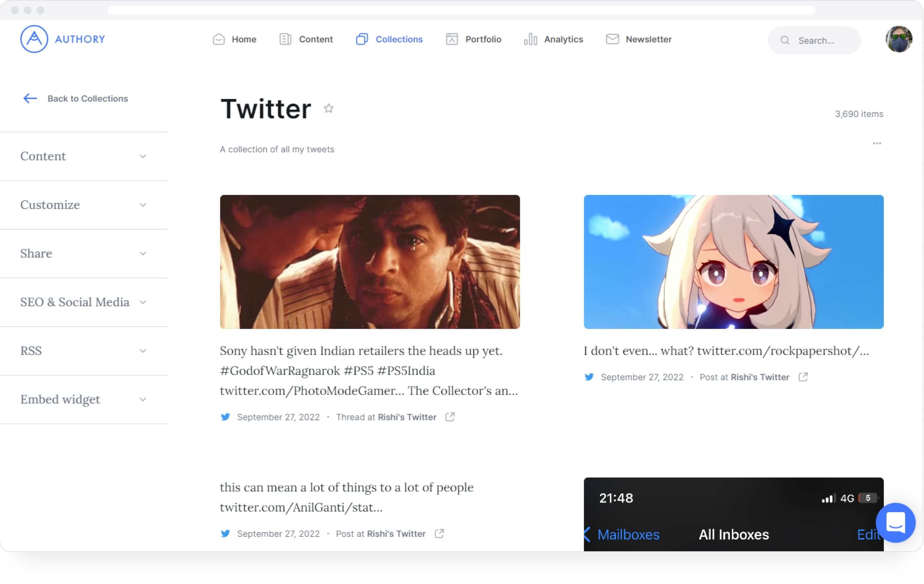Viewport: 924px width, 584px height.
Task: Click Twitter bird icon on AnilGanti post
Action: coord(225,534)
